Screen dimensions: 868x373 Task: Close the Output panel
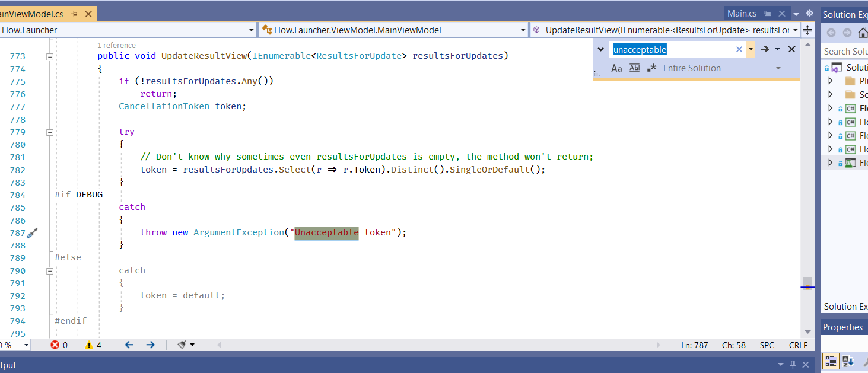(805, 365)
